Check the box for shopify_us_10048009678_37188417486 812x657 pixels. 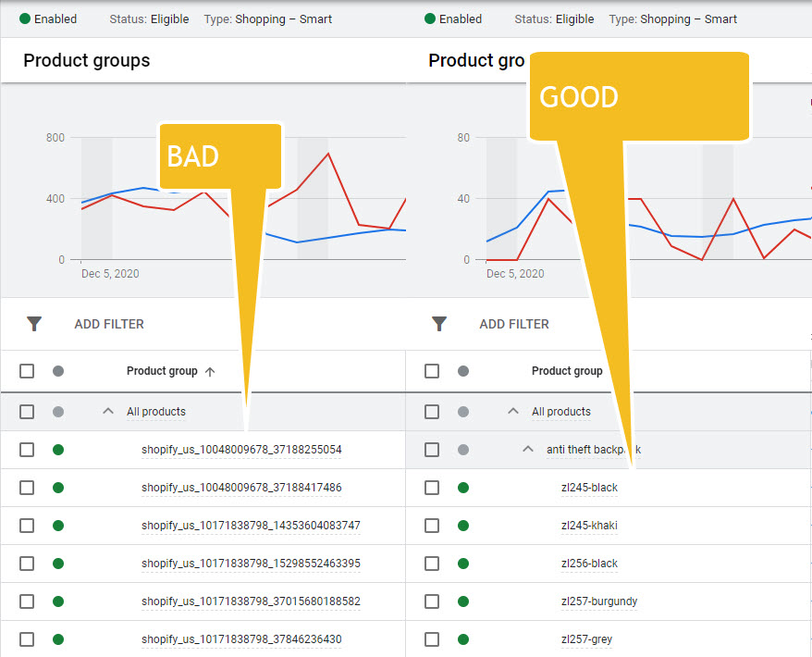(27, 488)
